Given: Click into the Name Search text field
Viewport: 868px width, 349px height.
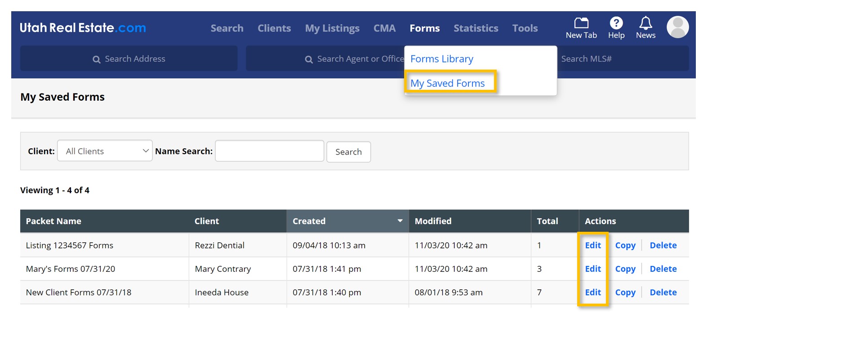Looking at the screenshot, I should click(269, 151).
